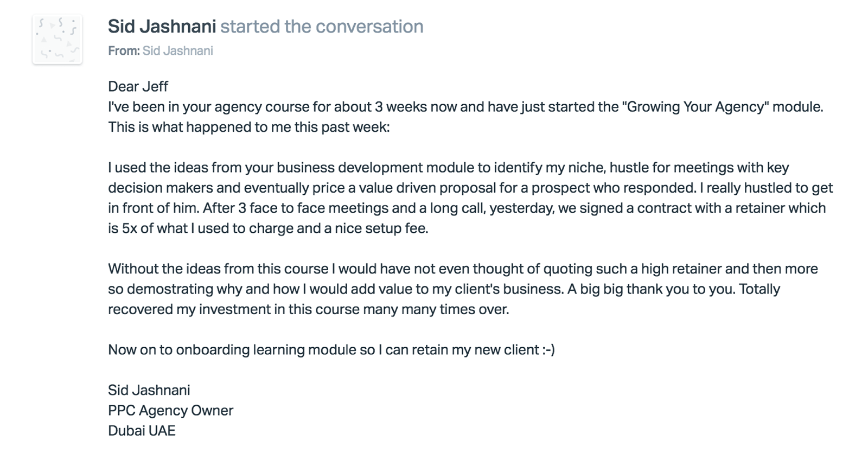This screenshot has height=453, width=868.
Task: Click the 'From:' label
Action: tap(124, 51)
